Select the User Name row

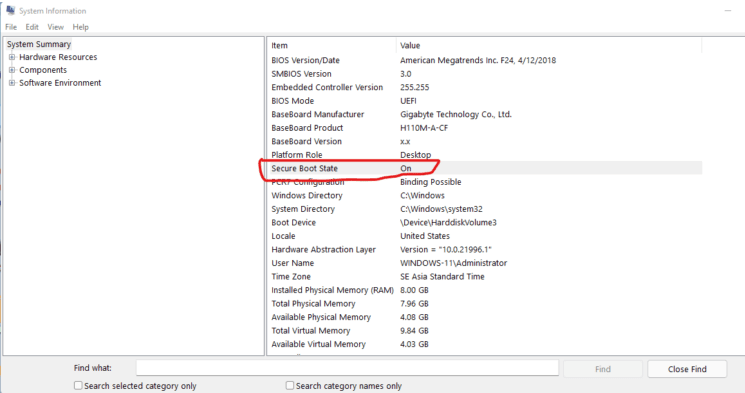coord(485,263)
